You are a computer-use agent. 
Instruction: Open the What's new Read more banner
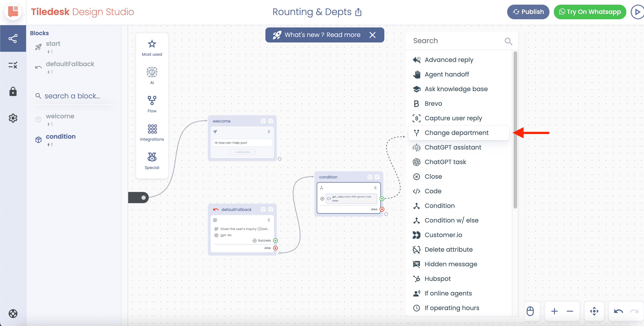[322, 35]
